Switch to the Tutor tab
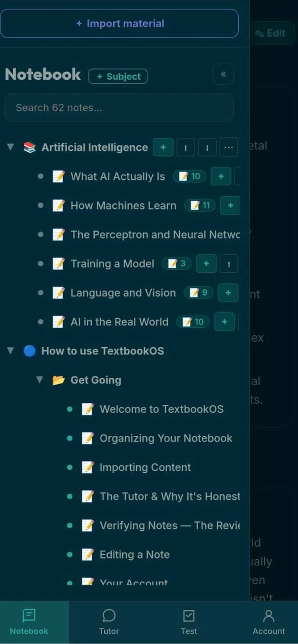 [x=109, y=622]
